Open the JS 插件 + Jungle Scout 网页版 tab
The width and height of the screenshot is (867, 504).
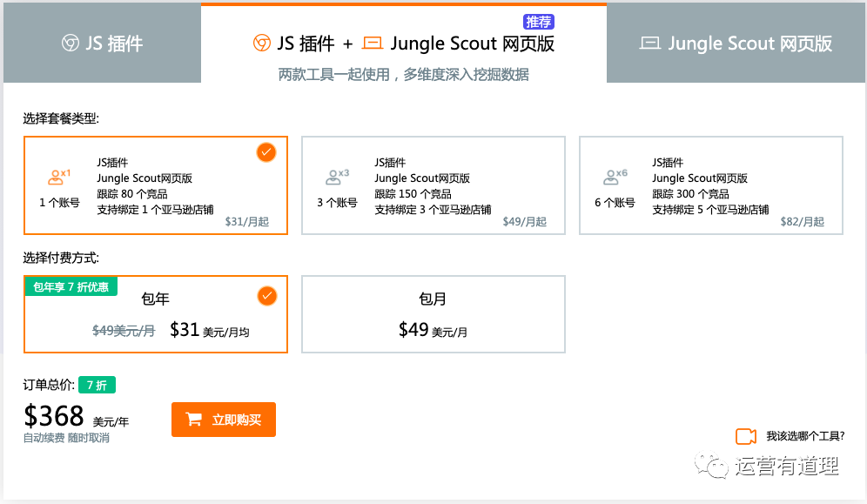tap(403, 44)
